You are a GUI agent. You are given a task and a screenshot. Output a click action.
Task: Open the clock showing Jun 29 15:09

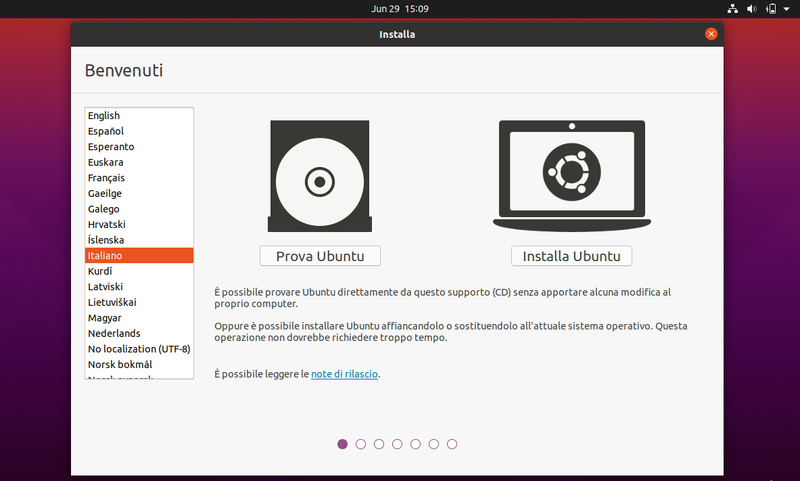click(x=399, y=9)
